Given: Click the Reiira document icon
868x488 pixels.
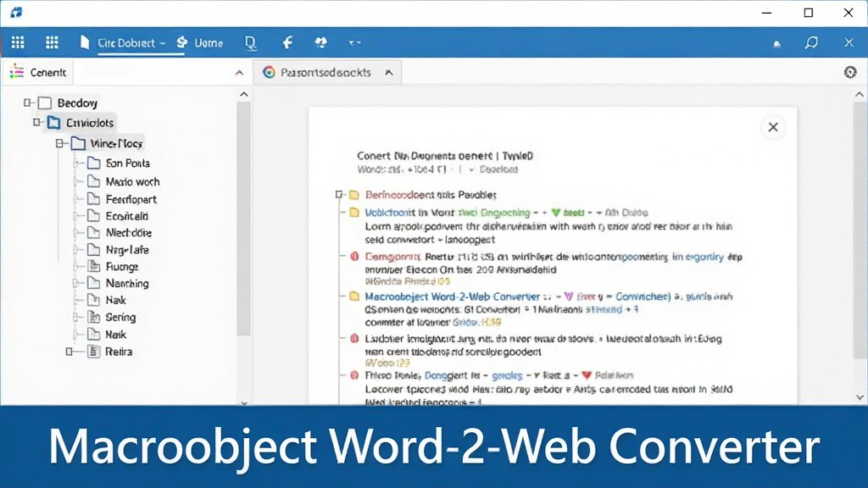Looking at the screenshot, I should (x=94, y=352).
